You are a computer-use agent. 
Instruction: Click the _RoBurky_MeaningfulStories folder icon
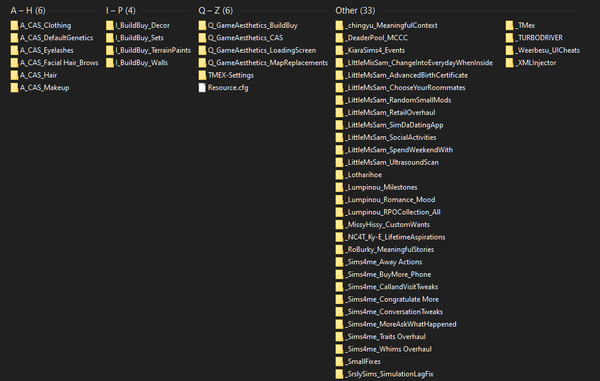pos(339,249)
